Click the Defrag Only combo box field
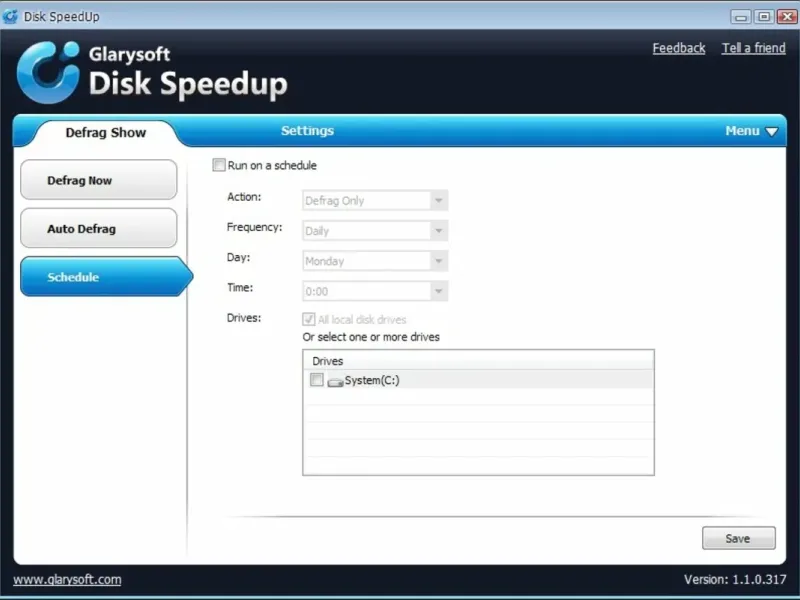The height and width of the screenshot is (600, 800). click(375, 201)
